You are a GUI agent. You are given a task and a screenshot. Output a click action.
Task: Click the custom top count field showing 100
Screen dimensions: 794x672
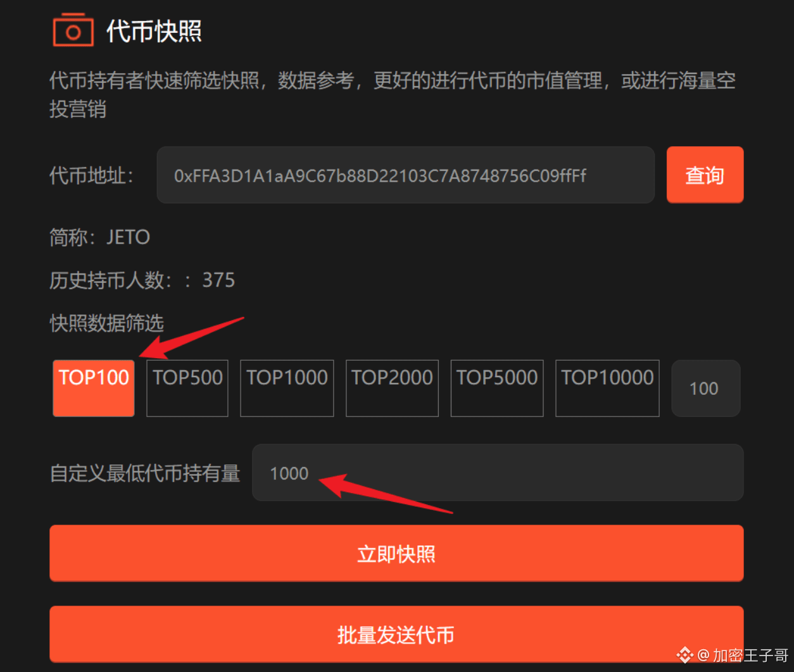point(705,388)
